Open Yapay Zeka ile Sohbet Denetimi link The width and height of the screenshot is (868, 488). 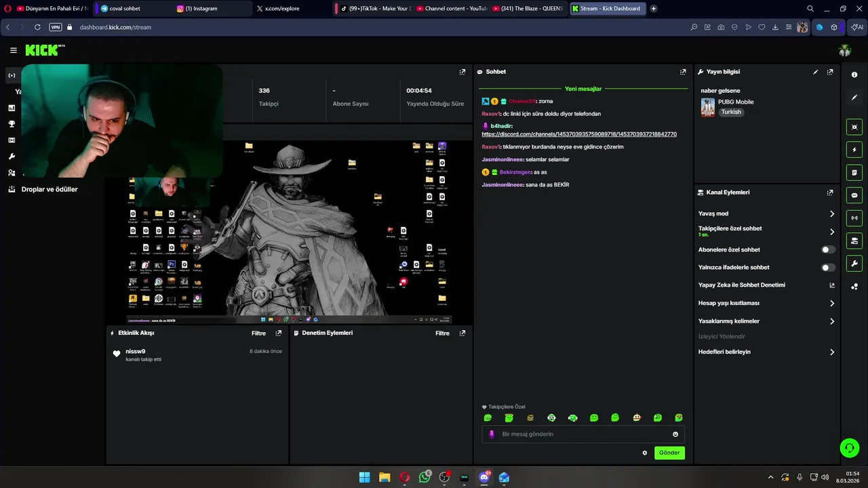[766, 285]
